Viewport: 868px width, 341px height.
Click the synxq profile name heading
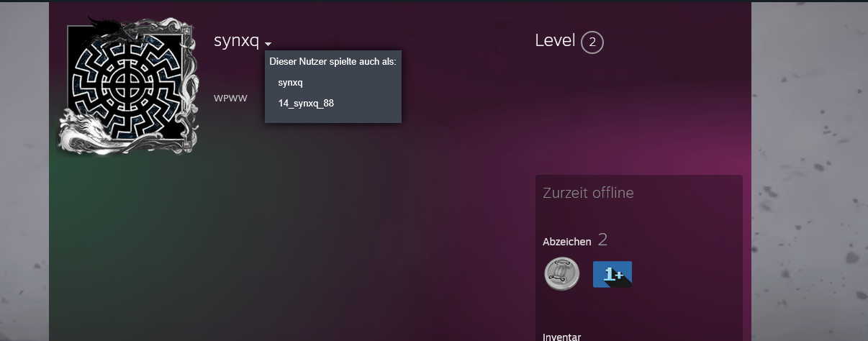coord(236,41)
